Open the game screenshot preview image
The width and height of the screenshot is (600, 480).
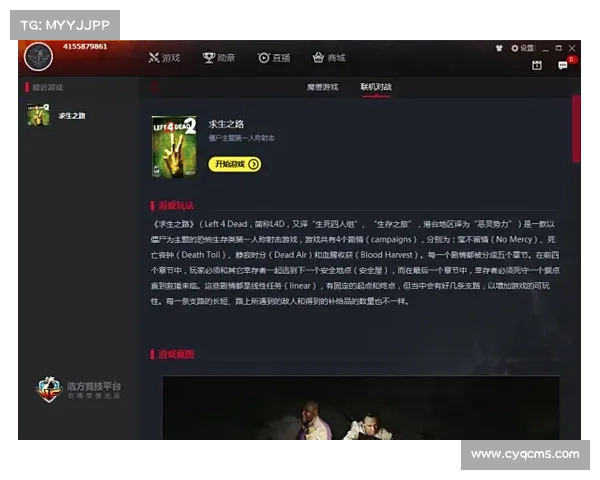tap(361, 407)
